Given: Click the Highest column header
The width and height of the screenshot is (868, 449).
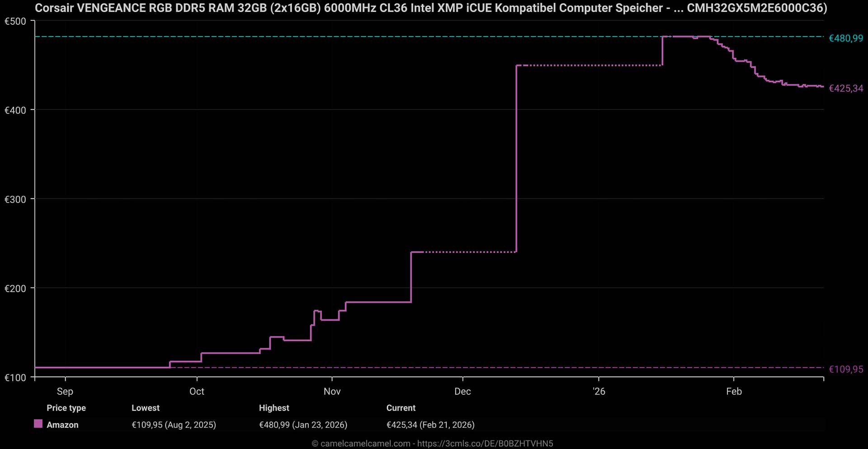Looking at the screenshot, I should tap(274, 408).
